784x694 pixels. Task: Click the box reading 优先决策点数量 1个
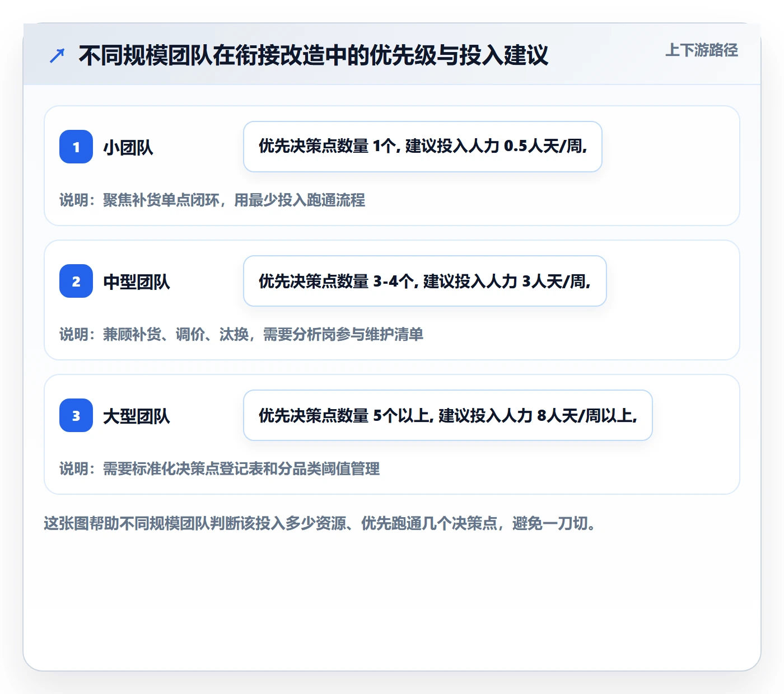(x=423, y=147)
